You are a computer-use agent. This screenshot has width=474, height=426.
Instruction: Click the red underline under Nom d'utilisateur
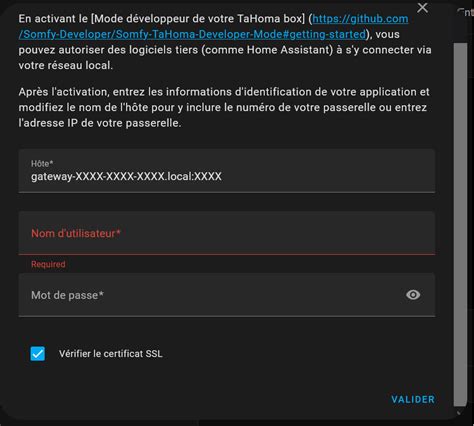tap(227, 254)
